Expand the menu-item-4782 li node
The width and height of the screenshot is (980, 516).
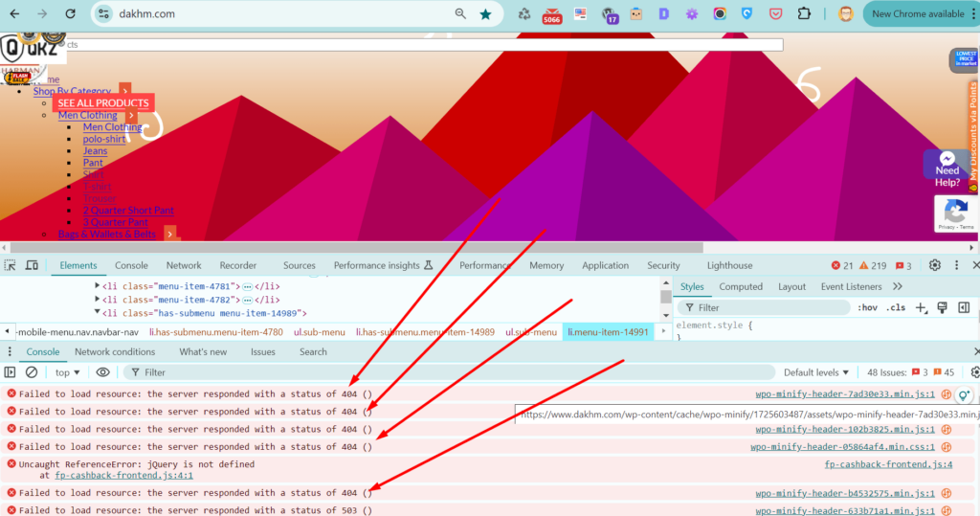tap(97, 300)
